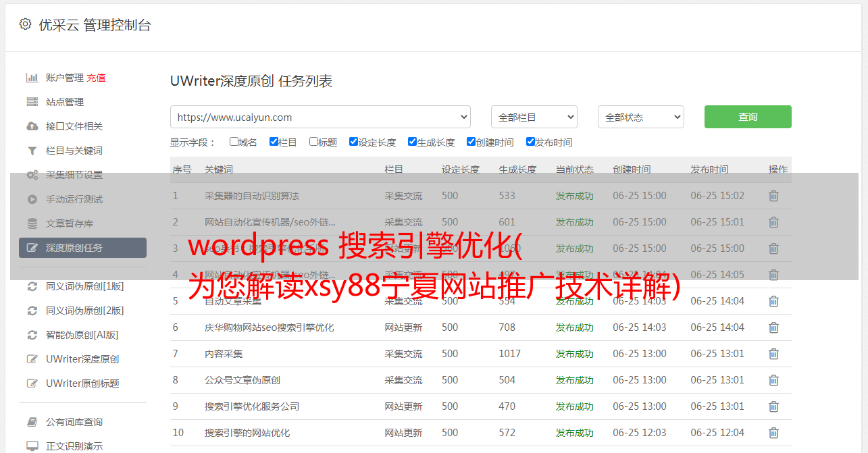Delete task row 6 庆华购物网站seo

[773, 327]
